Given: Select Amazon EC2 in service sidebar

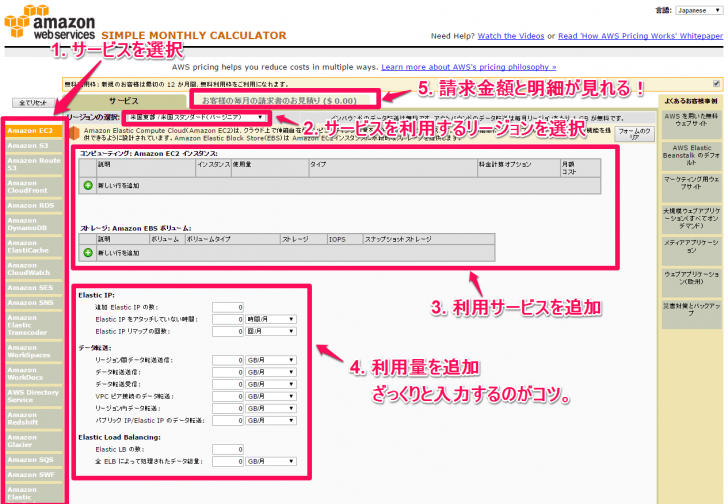Looking at the screenshot, I should point(34,131).
